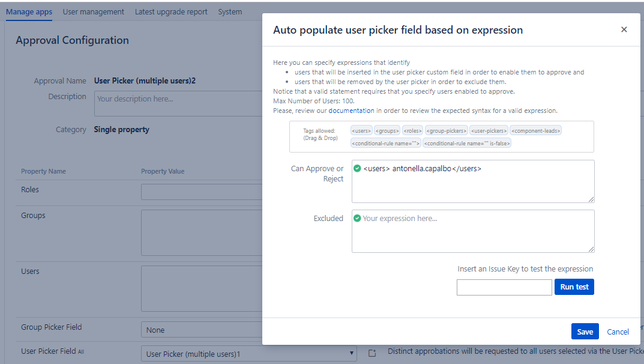Select the <group-pickers> tag chip
This screenshot has width=644, height=364.
446,130
